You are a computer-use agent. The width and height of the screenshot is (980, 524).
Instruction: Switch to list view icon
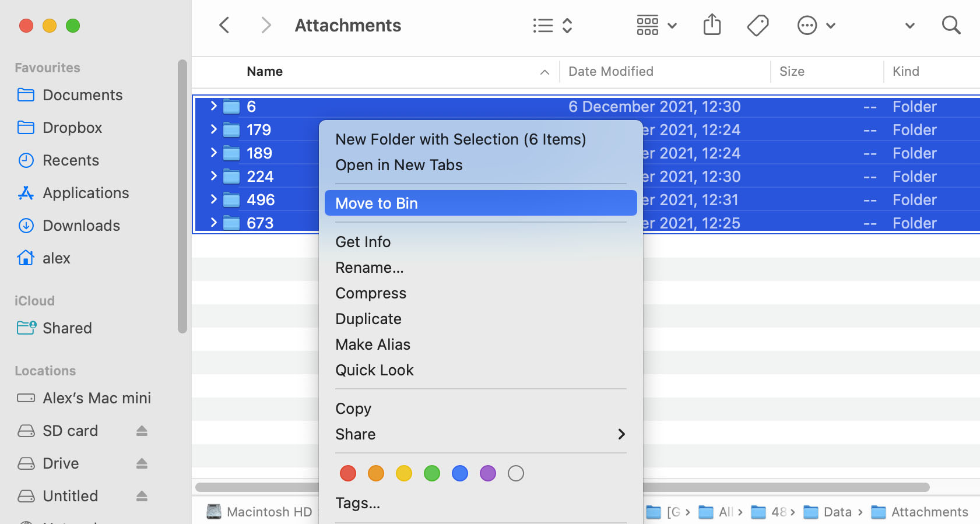(x=543, y=26)
